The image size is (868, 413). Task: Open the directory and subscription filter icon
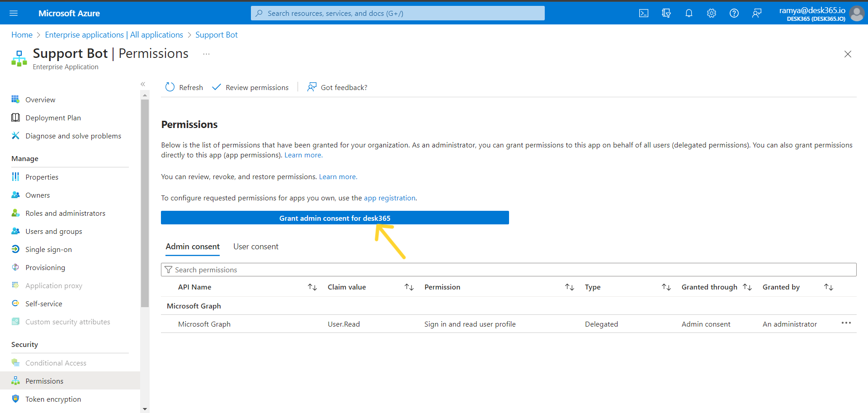tap(666, 13)
